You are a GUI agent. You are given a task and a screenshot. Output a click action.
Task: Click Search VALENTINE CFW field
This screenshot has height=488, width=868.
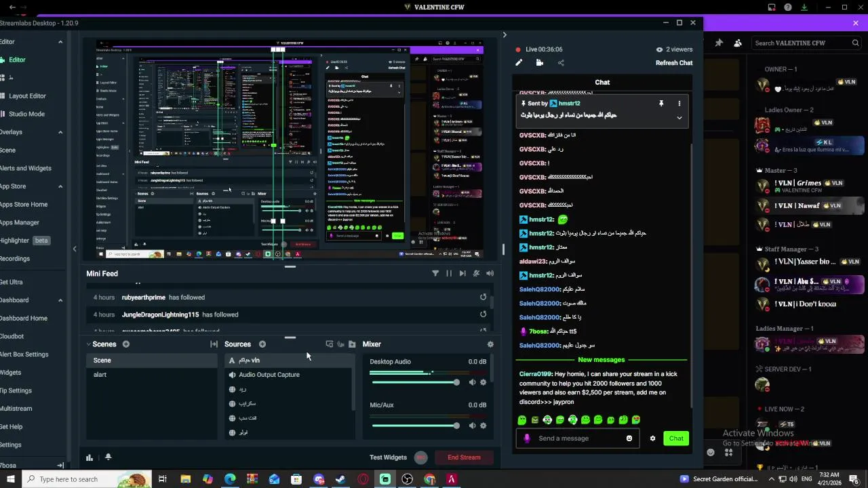[x=807, y=43]
